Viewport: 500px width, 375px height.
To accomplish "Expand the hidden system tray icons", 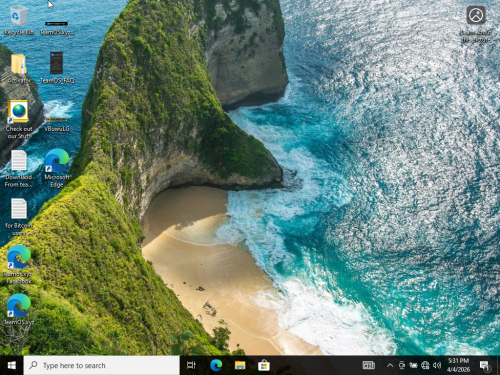I will coord(390,365).
